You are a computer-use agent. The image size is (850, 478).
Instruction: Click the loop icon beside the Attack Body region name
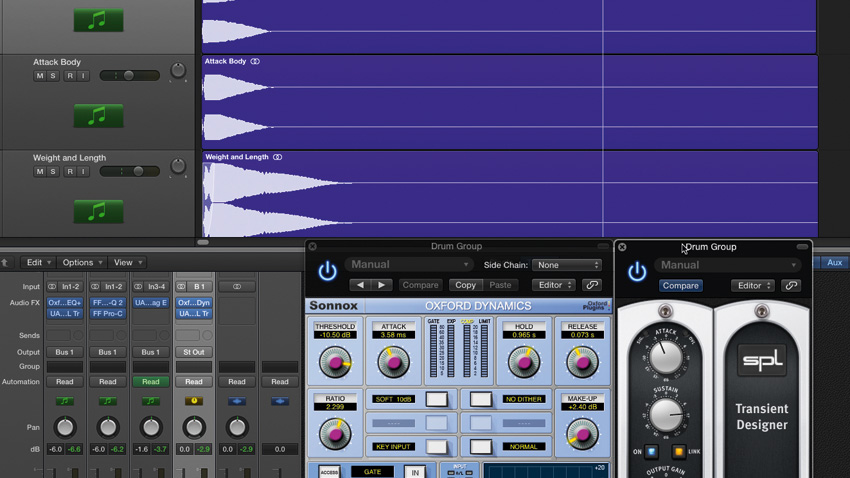pos(255,61)
